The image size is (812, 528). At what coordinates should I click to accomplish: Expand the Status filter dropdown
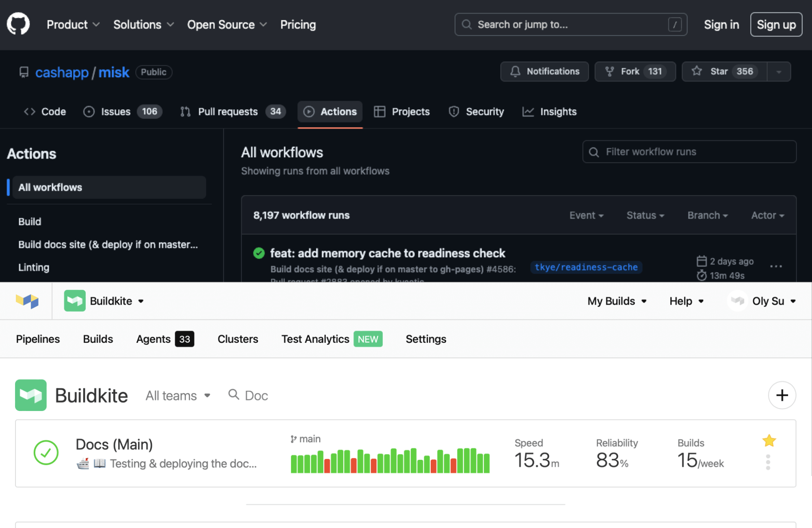click(x=645, y=215)
